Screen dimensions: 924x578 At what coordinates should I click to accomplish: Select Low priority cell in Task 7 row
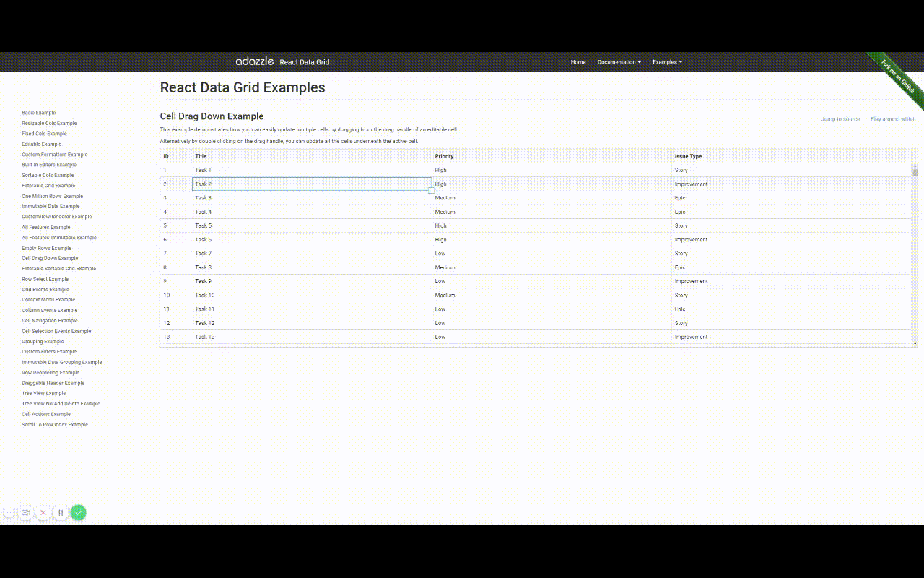[x=552, y=254]
